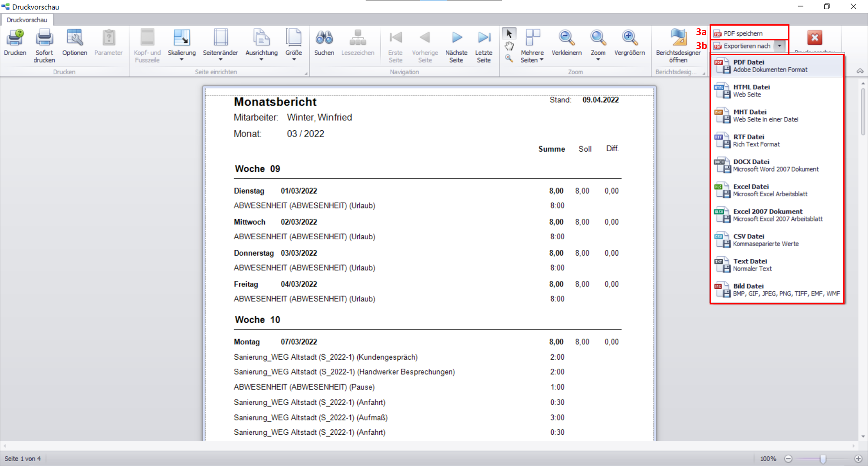
Task: Choose PDF Datei export format
Action: (x=777, y=66)
